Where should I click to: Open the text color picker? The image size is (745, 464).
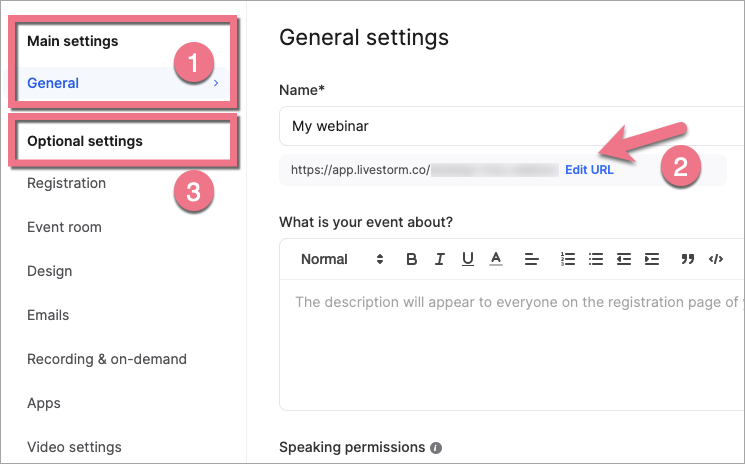(x=495, y=259)
